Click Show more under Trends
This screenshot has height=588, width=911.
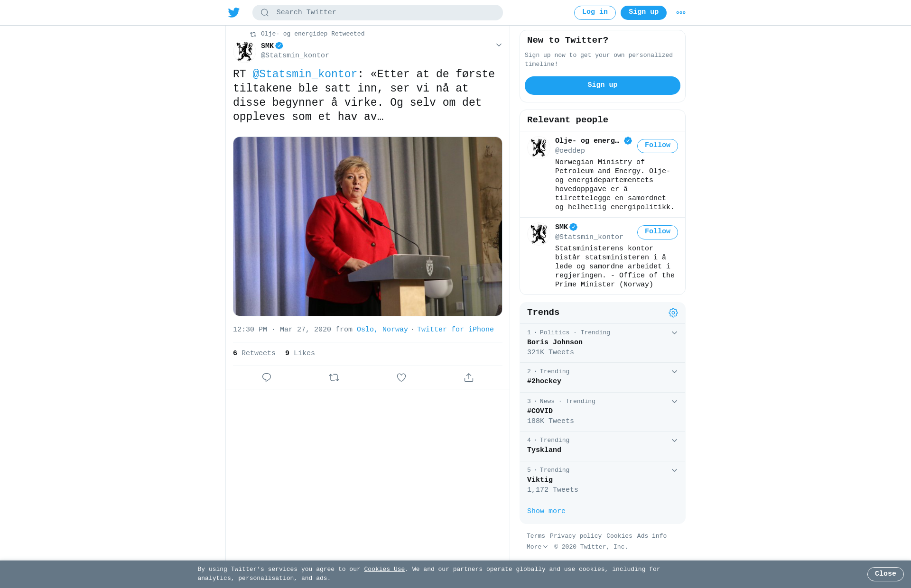coord(546,511)
